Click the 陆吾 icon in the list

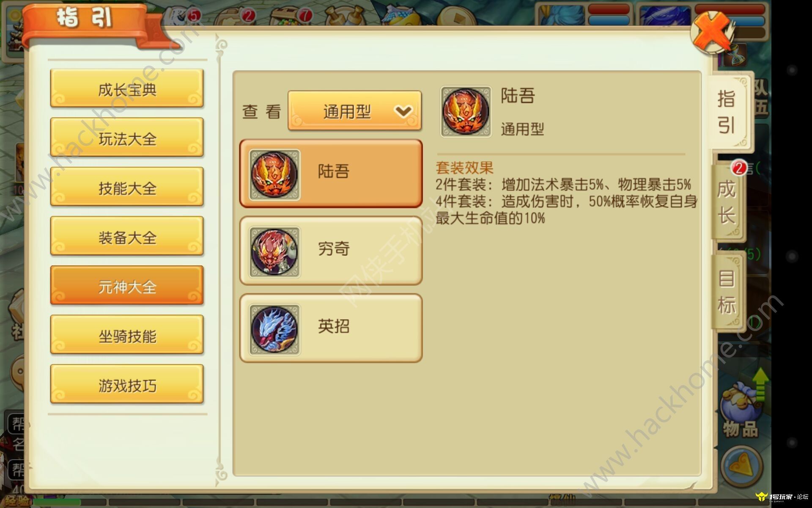click(274, 174)
